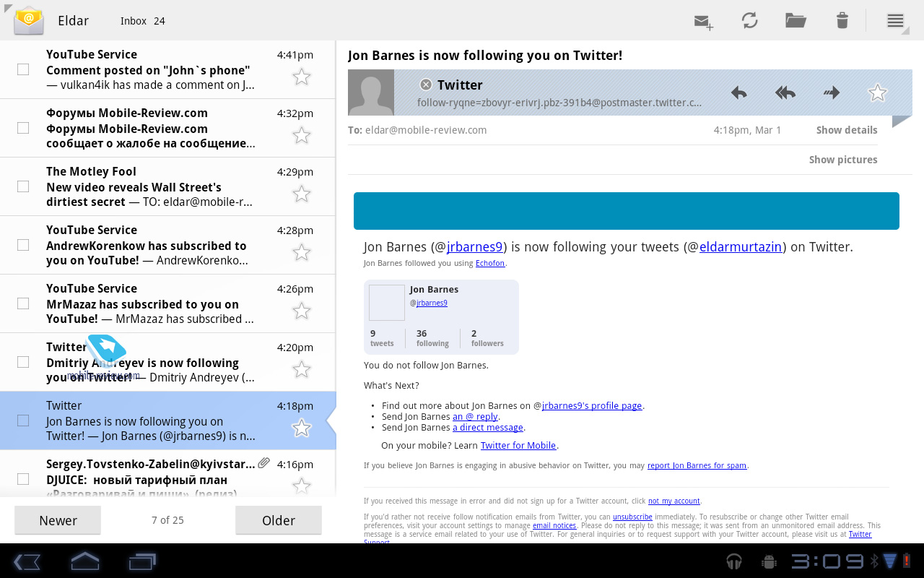Star the Mobile-Review.com forum email
The width and height of the screenshot is (924, 578).
click(x=302, y=135)
